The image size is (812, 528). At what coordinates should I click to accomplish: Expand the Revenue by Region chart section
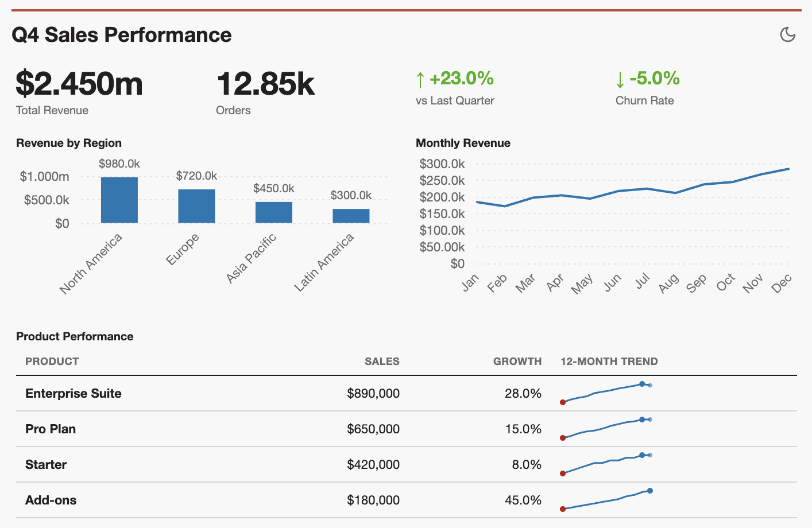click(x=69, y=143)
